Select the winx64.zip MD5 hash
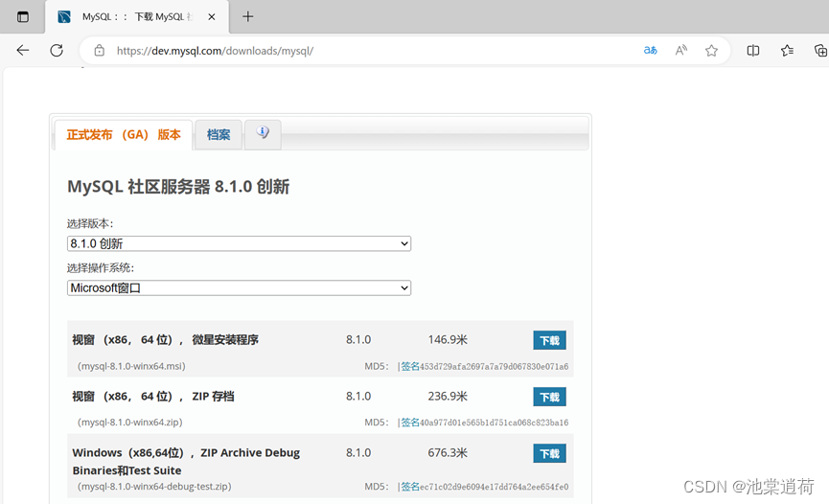The height and width of the screenshot is (504, 829). [495, 423]
